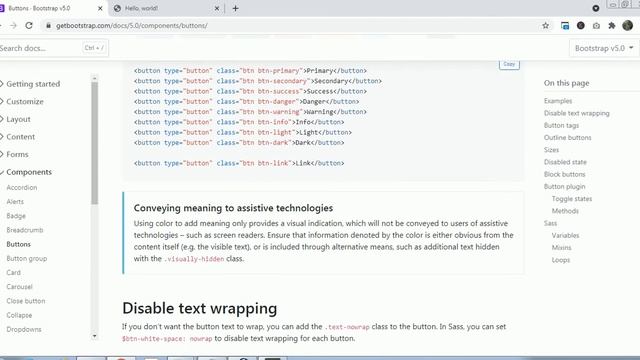Click the sidebar scrollbar thumb
Viewport: 640px width, 360px height.
coord(95,143)
